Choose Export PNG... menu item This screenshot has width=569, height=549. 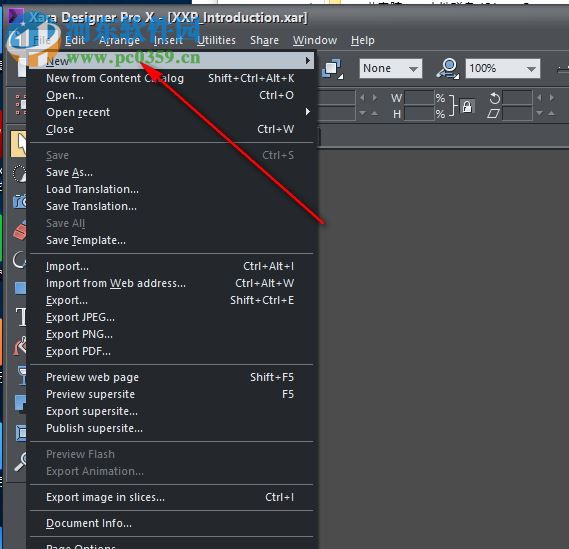171,334
